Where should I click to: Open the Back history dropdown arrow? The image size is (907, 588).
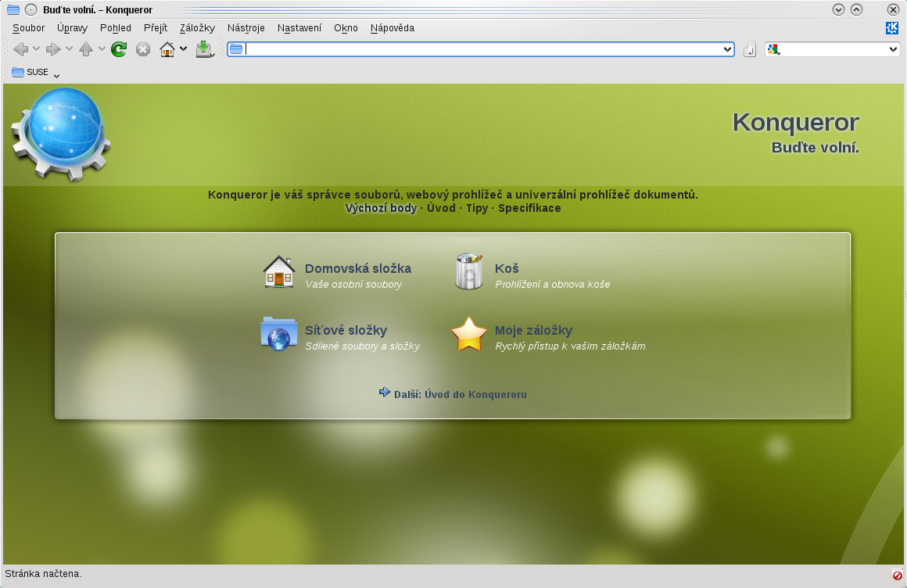(x=37, y=49)
